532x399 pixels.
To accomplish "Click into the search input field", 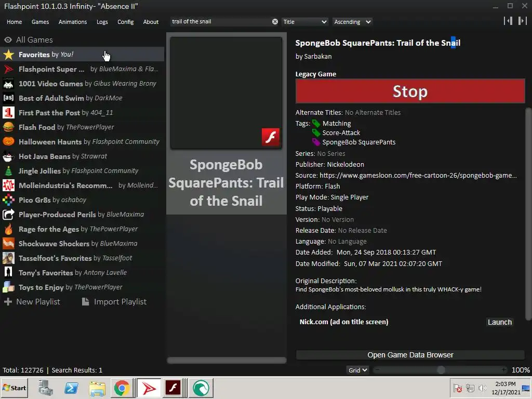I will (x=220, y=21).
